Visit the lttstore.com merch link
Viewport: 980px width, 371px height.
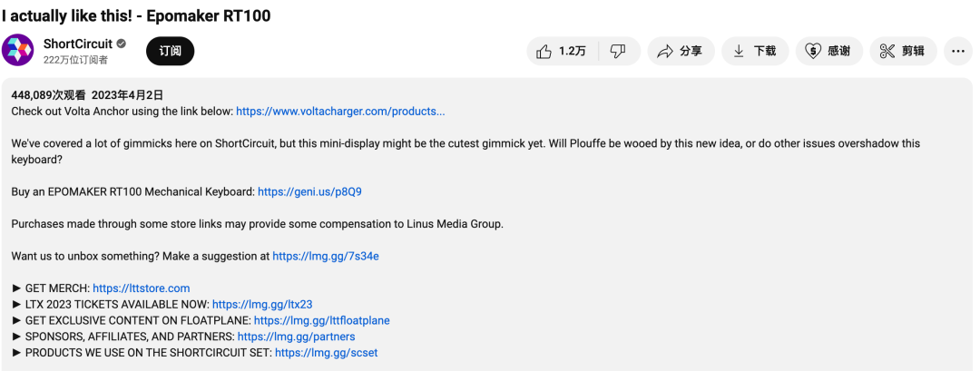pos(141,288)
